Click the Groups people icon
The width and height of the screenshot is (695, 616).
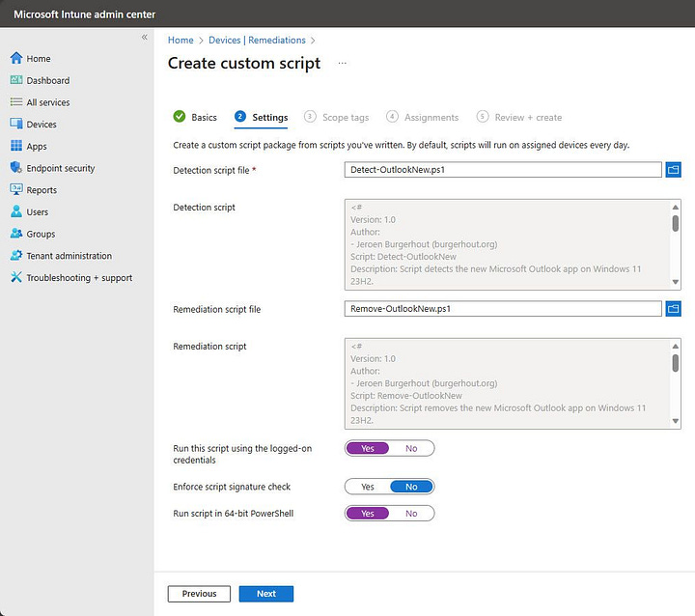[x=16, y=234]
